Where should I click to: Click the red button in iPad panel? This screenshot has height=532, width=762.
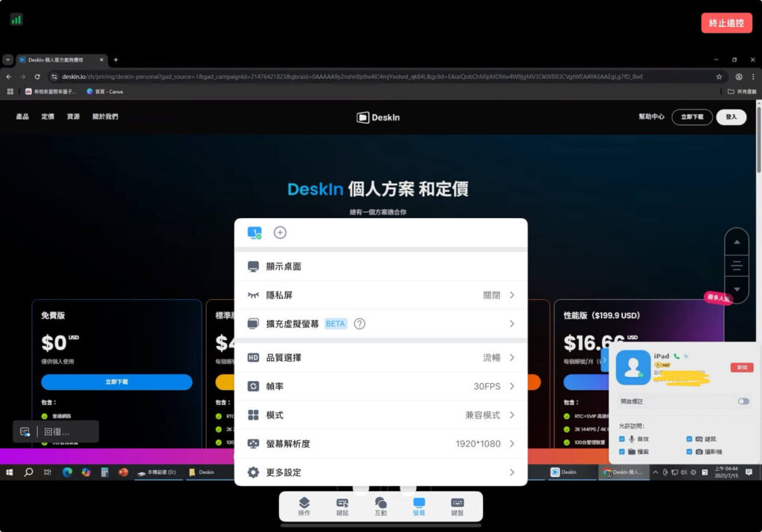coord(742,368)
